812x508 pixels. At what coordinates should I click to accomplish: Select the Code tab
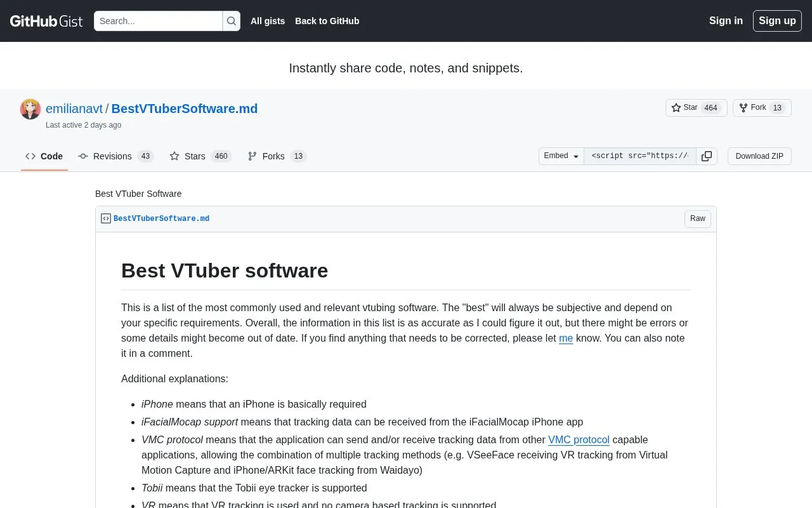[44, 156]
